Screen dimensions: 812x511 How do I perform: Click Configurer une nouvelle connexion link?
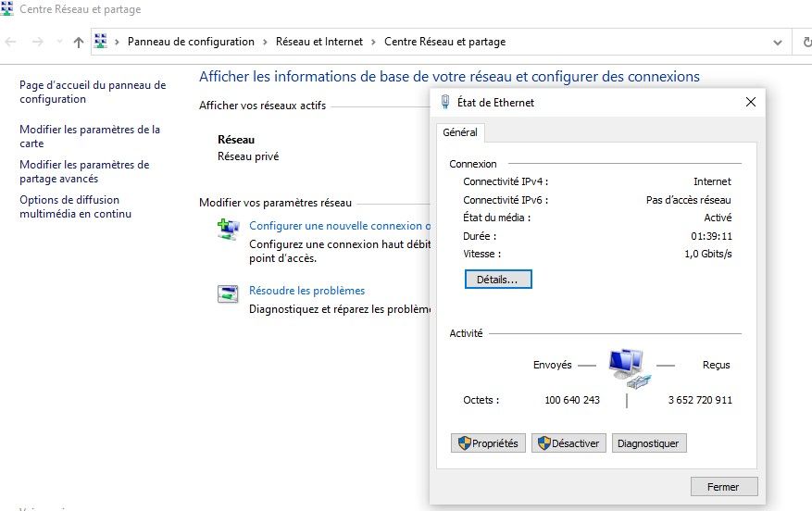click(x=340, y=226)
